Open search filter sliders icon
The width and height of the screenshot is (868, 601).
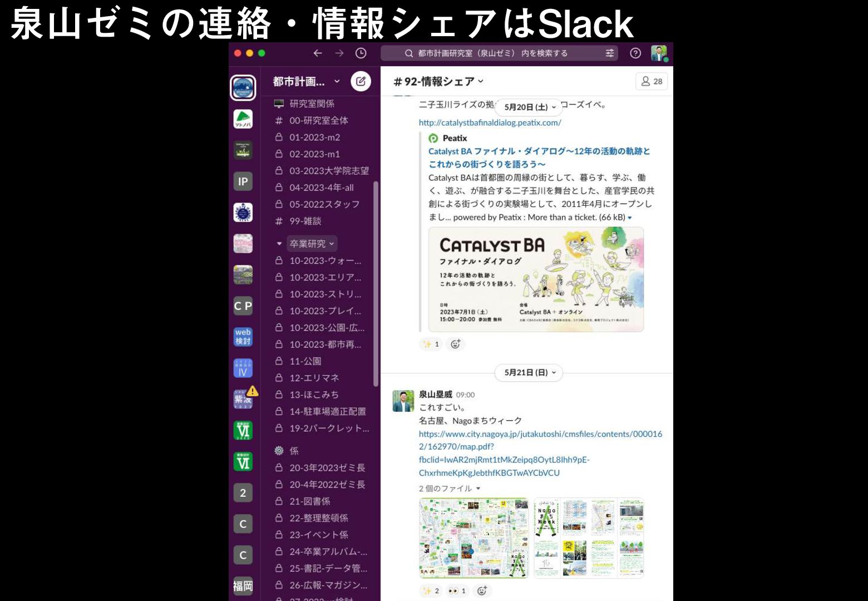click(610, 53)
